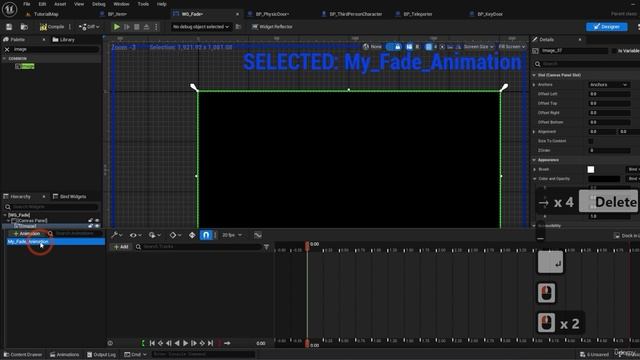The height and width of the screenshot is (360, 640).
Task: Click the Search Tracks field
Action: (199, 247)
